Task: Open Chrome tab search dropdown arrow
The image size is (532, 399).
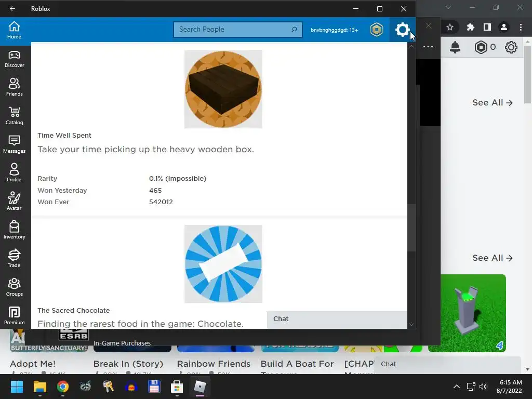Action: (448, 7)
